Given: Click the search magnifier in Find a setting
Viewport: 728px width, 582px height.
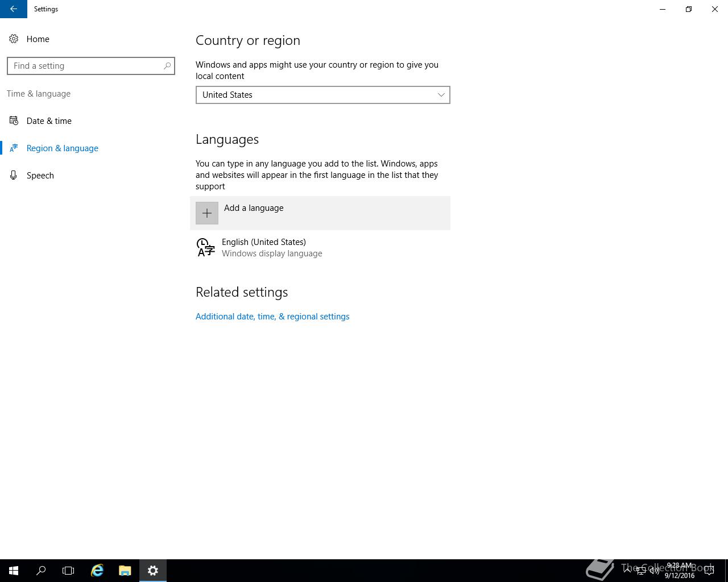Looking at the screenshot, I should click(x=167, y=66).
